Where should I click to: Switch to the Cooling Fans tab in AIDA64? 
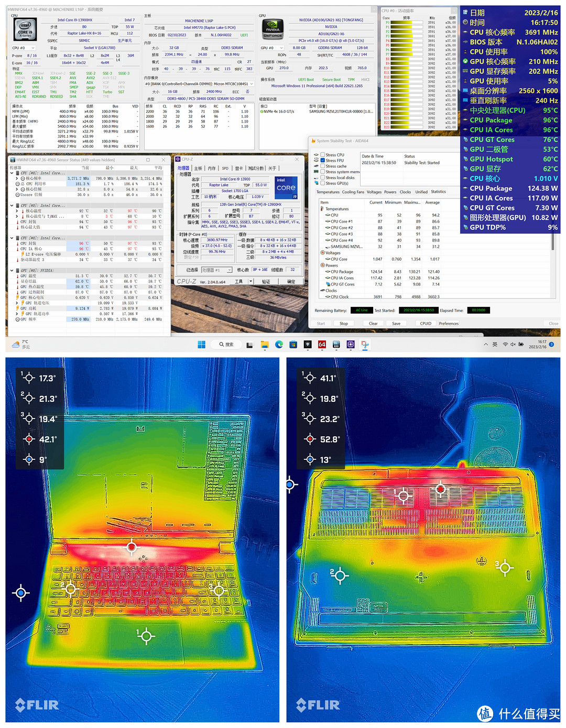point(353,192)
